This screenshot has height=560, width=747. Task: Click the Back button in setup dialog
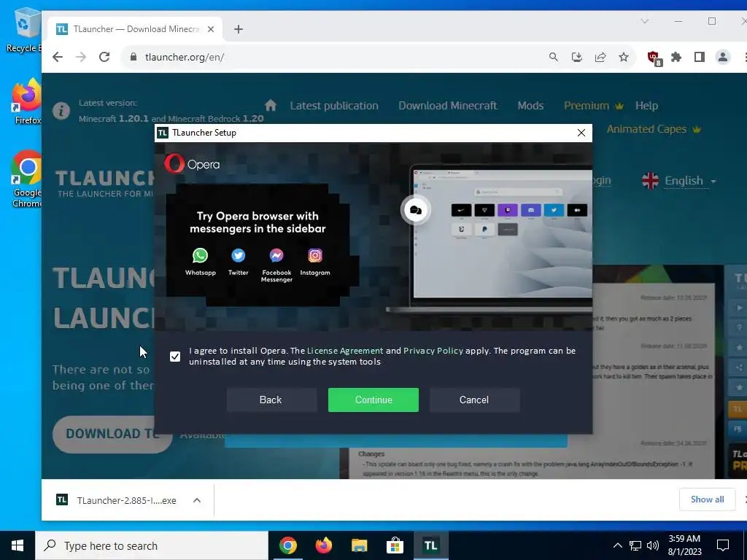271,400
